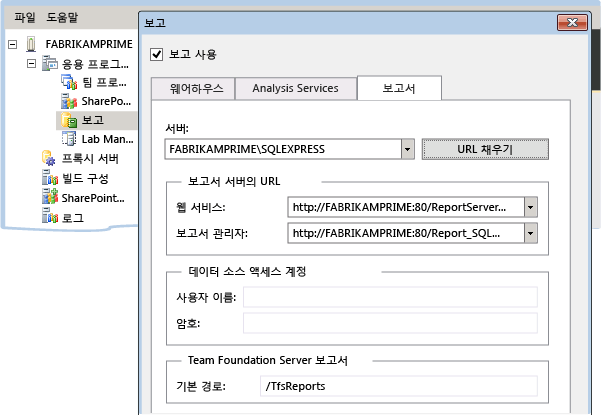Click the 웹 서비스 ReportServer URL text
The height and width of the screenshot is (415, 601).
pyautogui.click(x=399, y=207)
